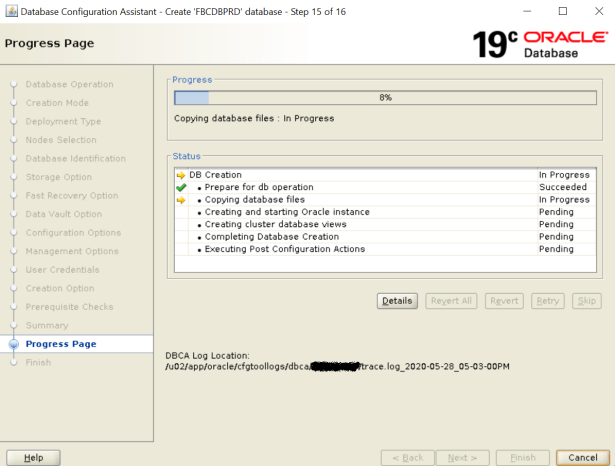Select the Database Operation step
This screenshot has width=615, height=466.
pyautogui.click(x=69, y=84)
